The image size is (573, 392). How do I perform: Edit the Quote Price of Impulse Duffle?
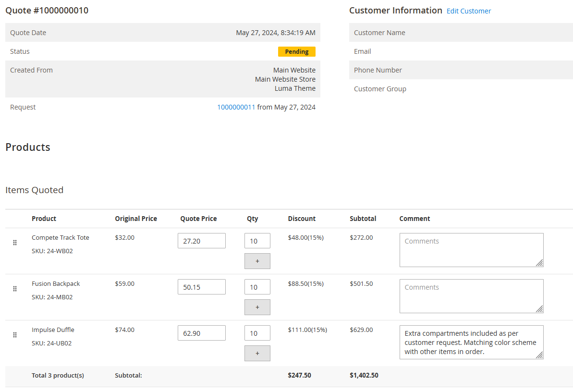coord(201,332)
